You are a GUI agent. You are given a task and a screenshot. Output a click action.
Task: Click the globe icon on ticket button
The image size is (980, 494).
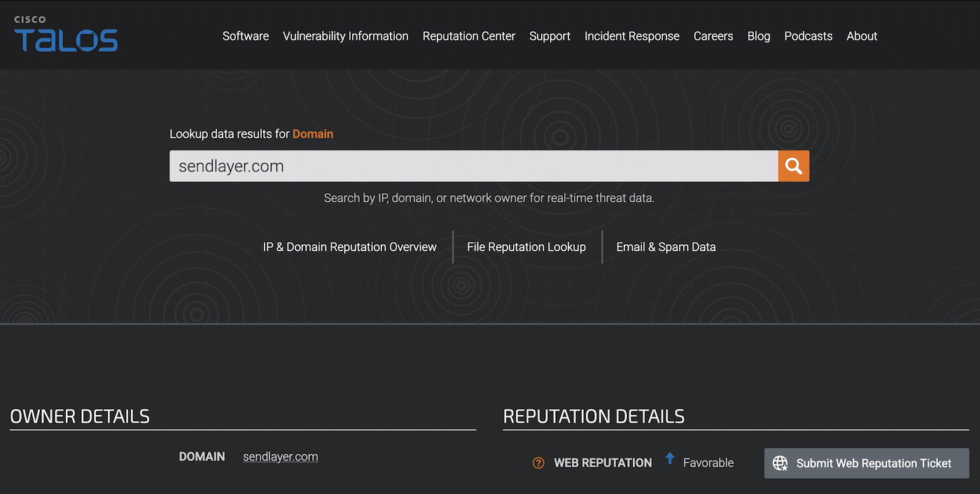point(780,463)
